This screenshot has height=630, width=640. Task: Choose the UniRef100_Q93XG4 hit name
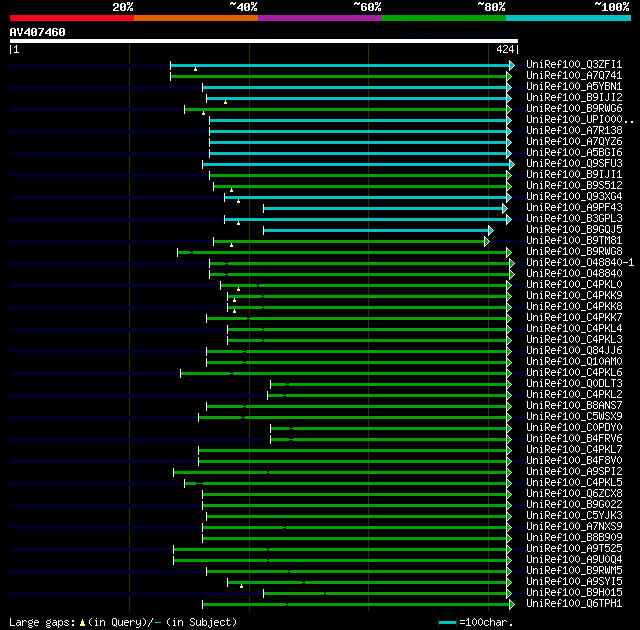574,197
